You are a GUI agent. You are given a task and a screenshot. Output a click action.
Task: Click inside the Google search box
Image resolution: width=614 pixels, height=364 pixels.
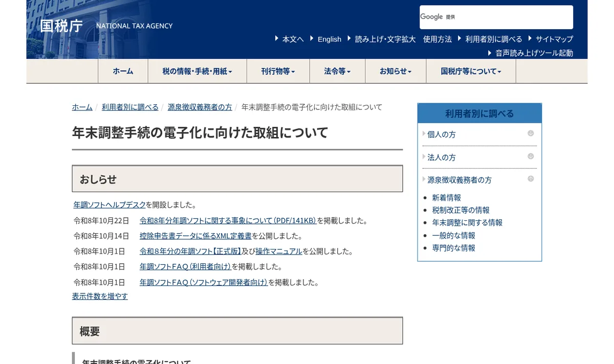[x=496, y=17]
